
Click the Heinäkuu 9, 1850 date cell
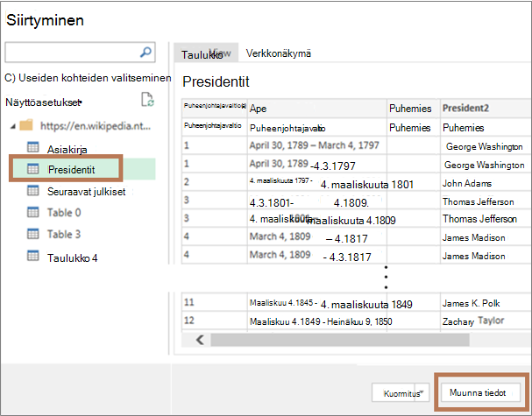(x=359, y=321)
